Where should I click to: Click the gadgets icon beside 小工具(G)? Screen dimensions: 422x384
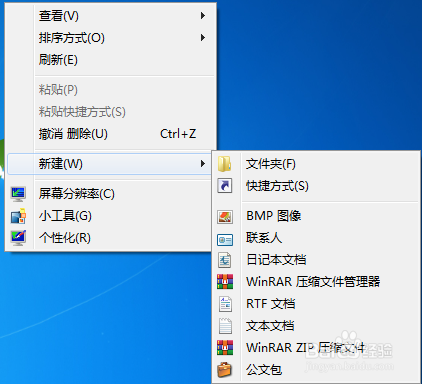point(18,216)
